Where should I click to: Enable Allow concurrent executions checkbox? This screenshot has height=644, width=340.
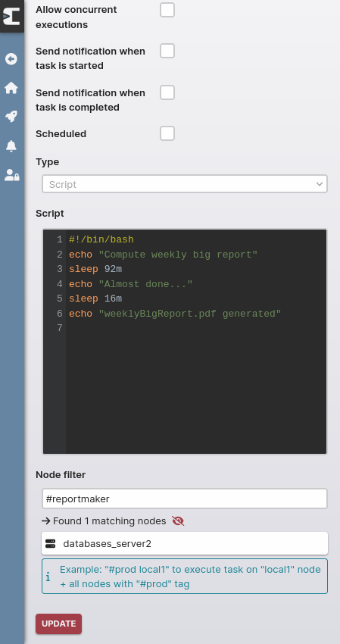pyautogui.click(x=167, y=10)
